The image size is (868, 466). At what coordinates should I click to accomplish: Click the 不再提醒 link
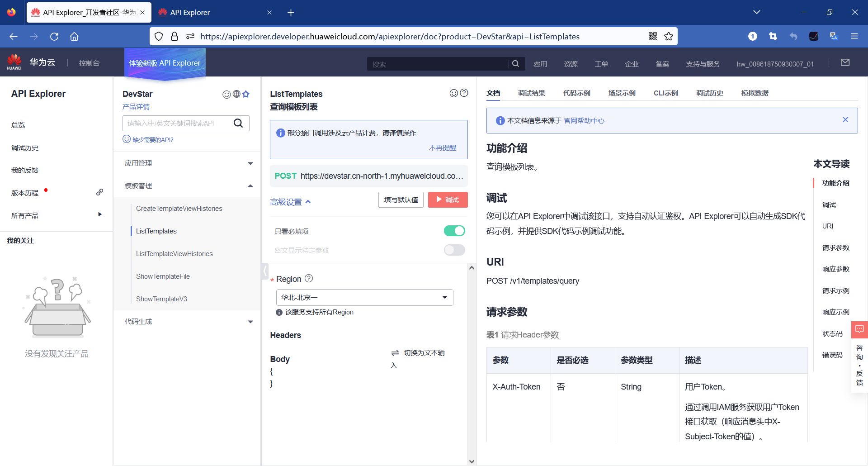point(443,148)
